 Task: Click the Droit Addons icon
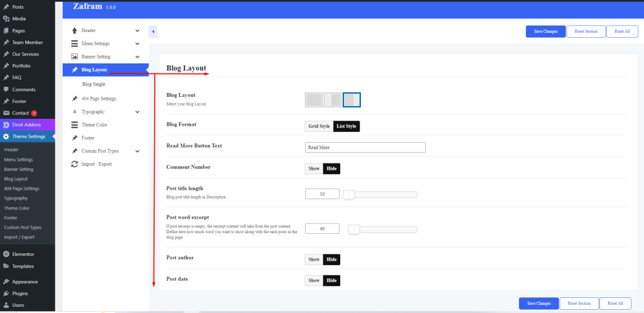pyautogui.click(x=6, y=124)
